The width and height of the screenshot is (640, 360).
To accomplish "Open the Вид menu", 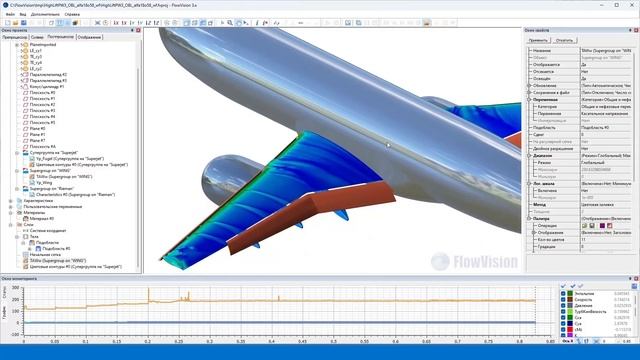I will coord(23,14).
